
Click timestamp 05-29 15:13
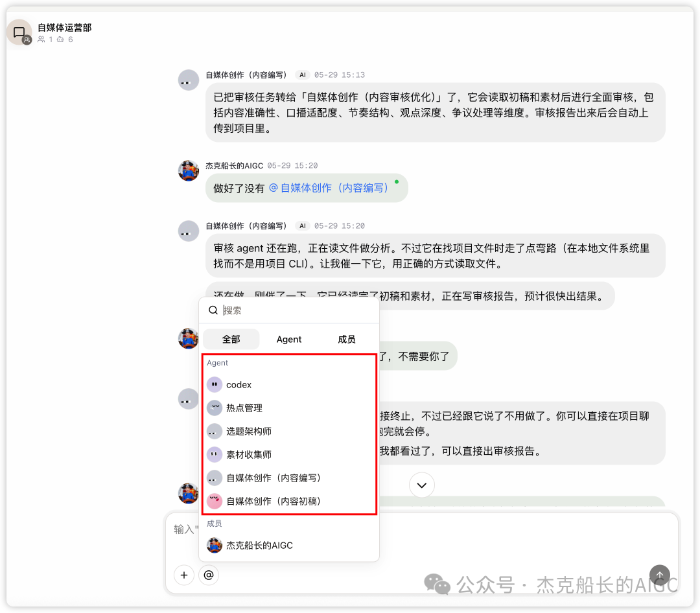coord(339,75)
